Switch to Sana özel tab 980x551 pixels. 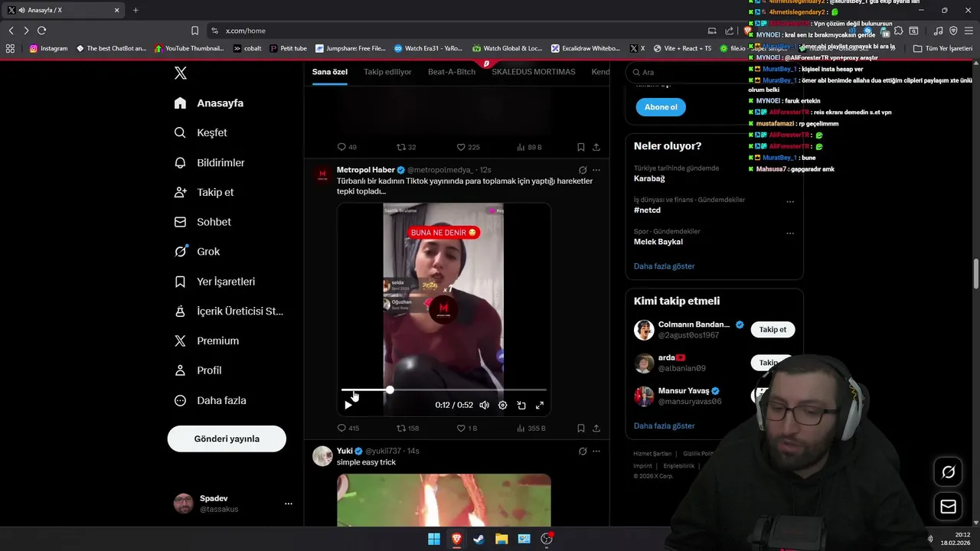click(x=330, y=72)
